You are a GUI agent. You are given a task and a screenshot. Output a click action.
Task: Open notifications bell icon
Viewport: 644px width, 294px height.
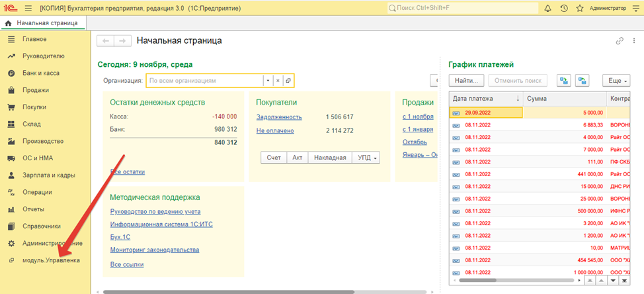547,8
